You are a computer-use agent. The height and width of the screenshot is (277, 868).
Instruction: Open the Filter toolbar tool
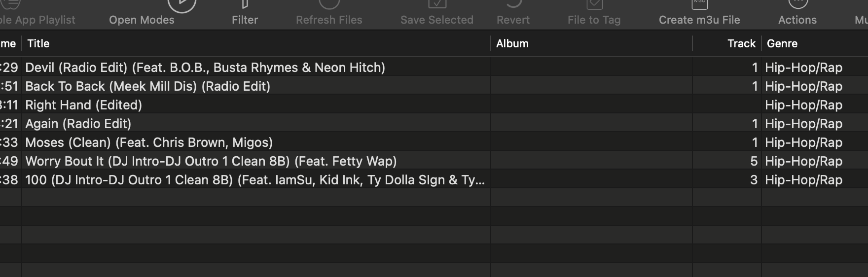pyautogui.click(x=245, y=5)
